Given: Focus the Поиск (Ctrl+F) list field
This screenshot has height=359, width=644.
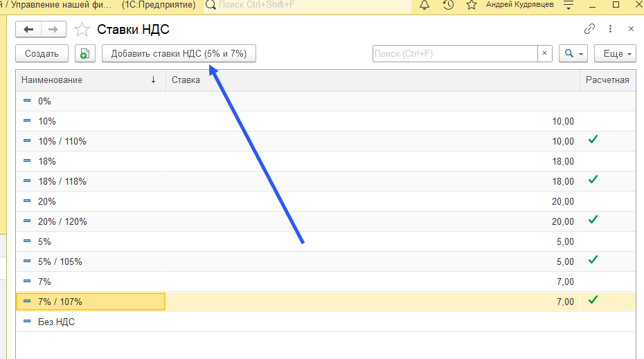Looking at the screenshot, I should (x=455, y=54).
